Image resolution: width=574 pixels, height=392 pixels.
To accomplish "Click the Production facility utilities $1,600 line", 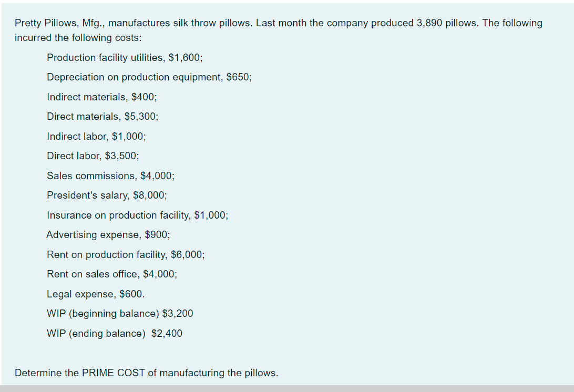I will pyautogui.click(x=125, y=58).
